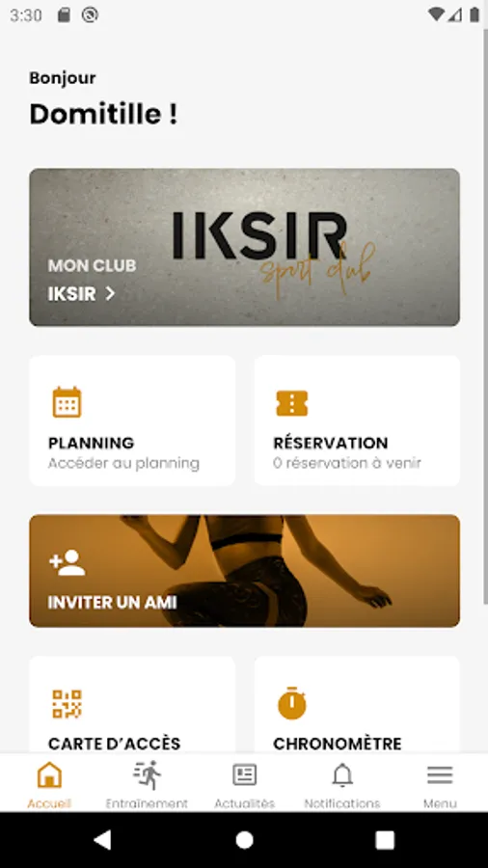Tap the Réservation ticket icon
The height and width of the screenshot is (868, 488).
click(291, 403)
